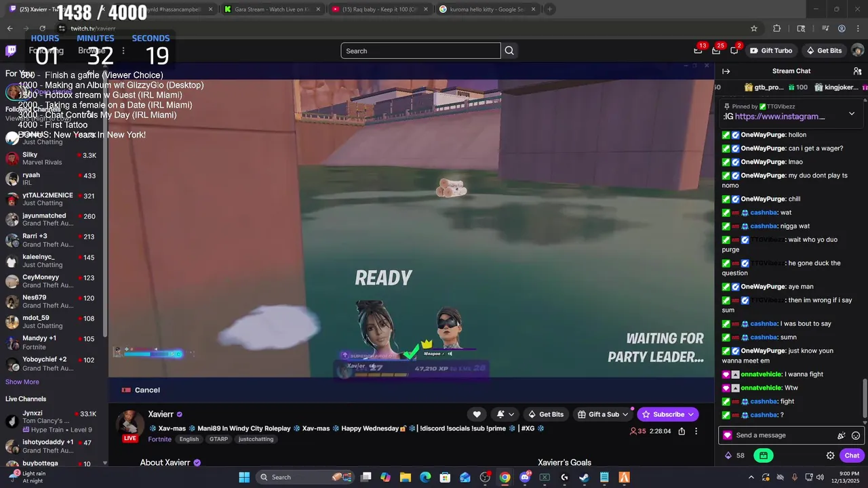868x488 pixels.
Task: Bookmark page with the star icon
Action: point(753,28)
